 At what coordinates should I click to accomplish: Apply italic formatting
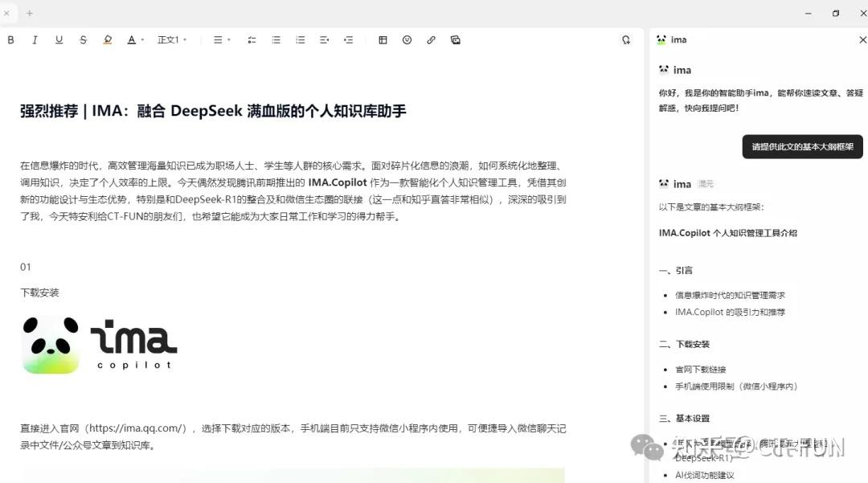[x=34, y=39]
